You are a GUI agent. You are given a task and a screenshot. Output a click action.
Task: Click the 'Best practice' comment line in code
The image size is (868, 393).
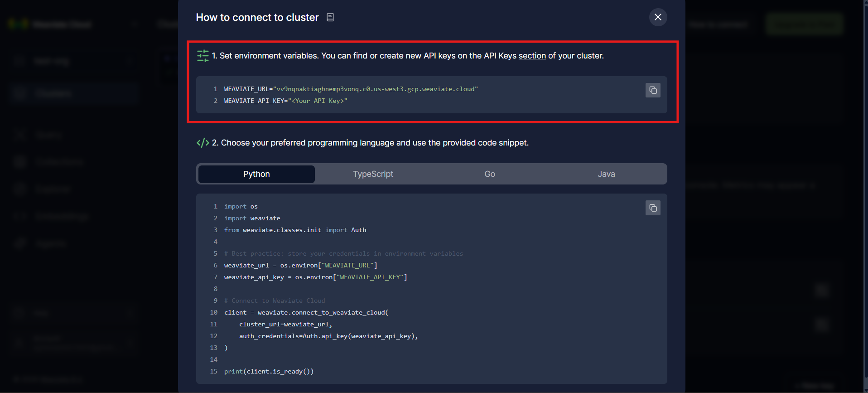pos(343,254)
